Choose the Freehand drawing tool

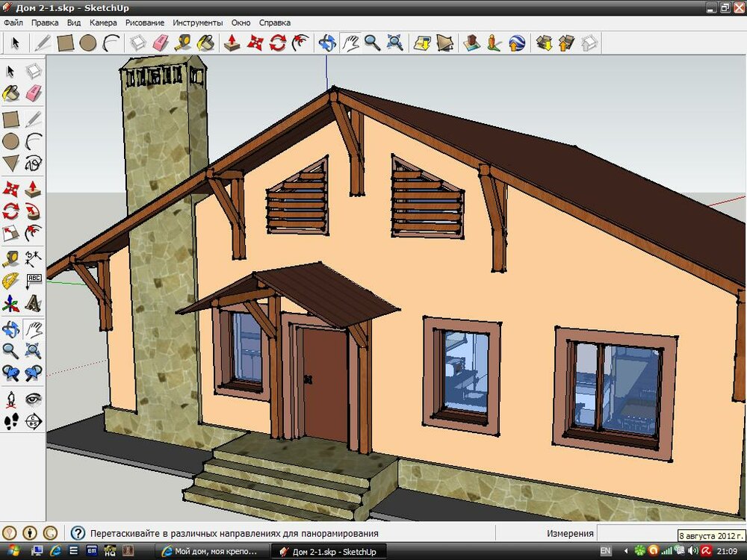(34, 164)
